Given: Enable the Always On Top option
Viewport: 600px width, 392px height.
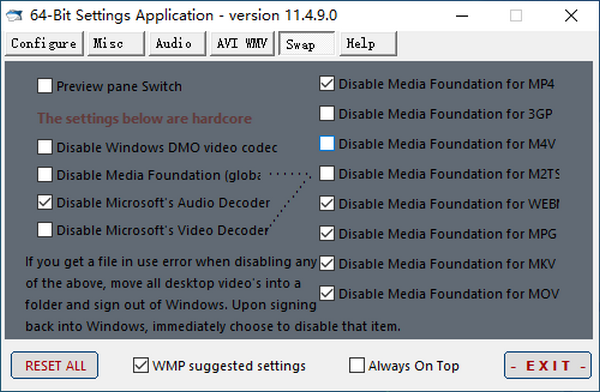Looking at the screenshot, I should (x=357, y=365).
